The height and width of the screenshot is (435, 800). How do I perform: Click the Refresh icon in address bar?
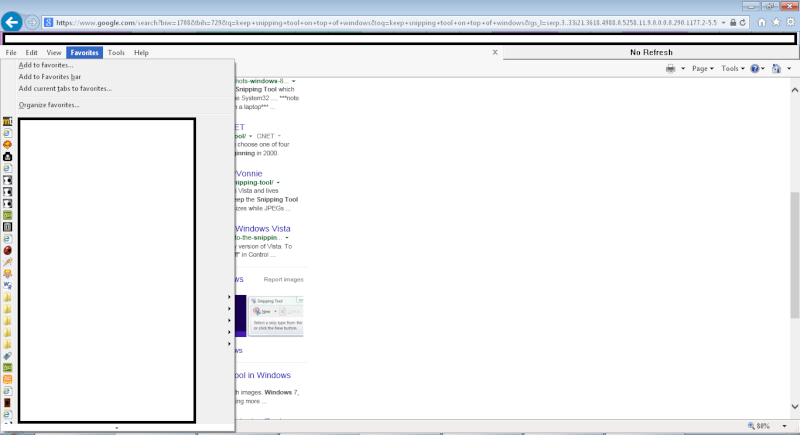click(743, 22)
